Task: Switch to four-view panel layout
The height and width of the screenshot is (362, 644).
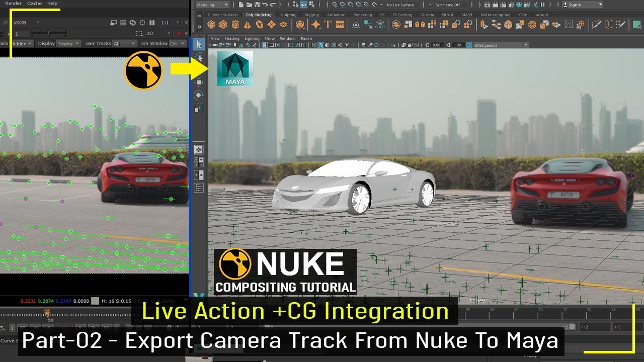Action: (199, 162)
